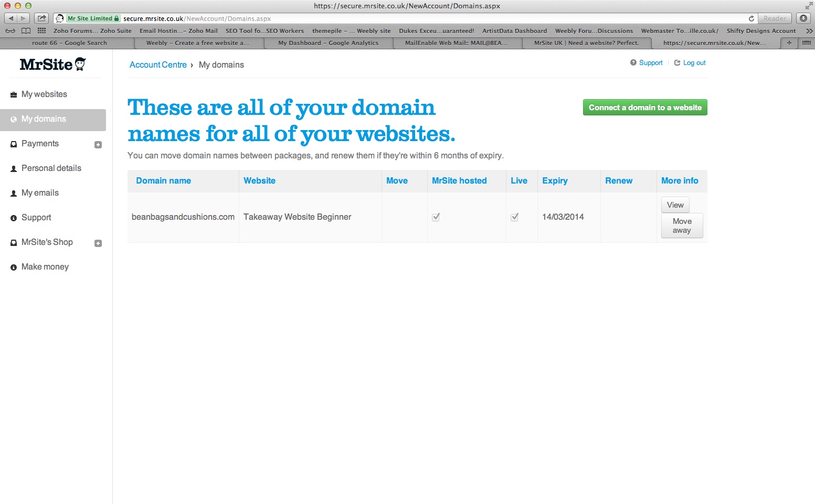This screenshot has width=815, height=504.
Task: Click the Reader button in address bar
Action: [775, 18]
